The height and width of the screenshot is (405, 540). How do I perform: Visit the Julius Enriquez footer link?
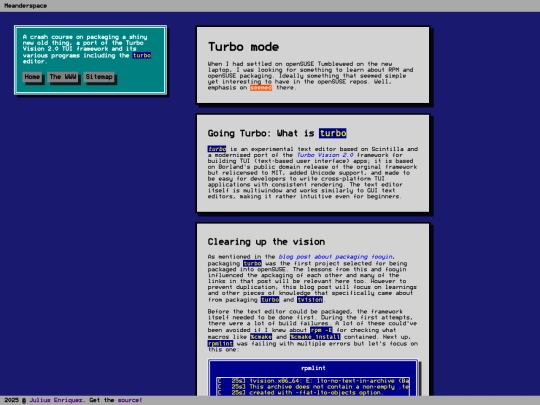tap(56, 400)
